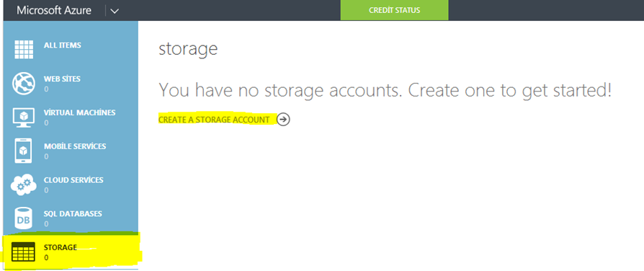Open the Web Sites globe icon
The image size is (644, 271).
pyautogui.click(x=24, y=84)
